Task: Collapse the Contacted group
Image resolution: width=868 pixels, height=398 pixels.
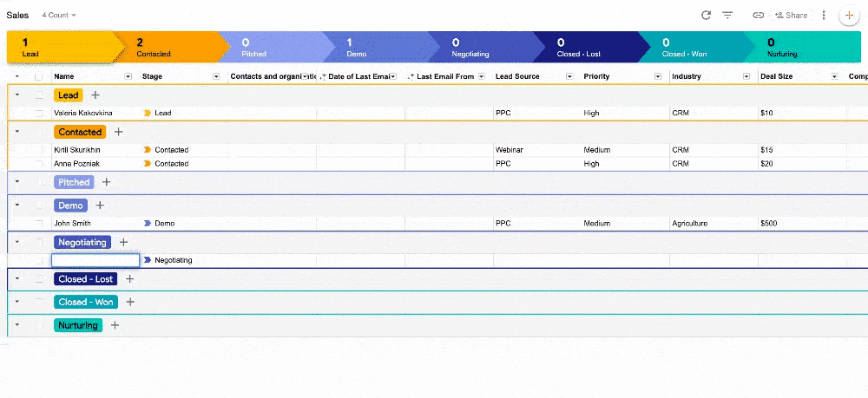Action: [17, 132]
